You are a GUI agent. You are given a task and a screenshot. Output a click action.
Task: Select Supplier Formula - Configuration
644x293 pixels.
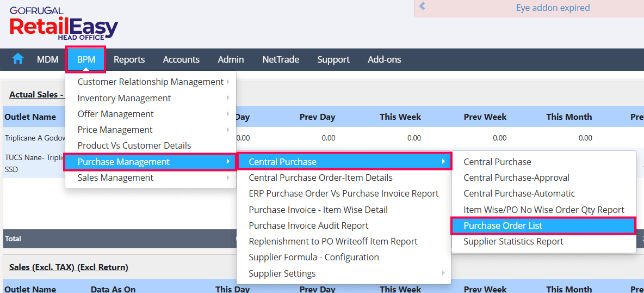pyautogui.click(x=314, y=257)
